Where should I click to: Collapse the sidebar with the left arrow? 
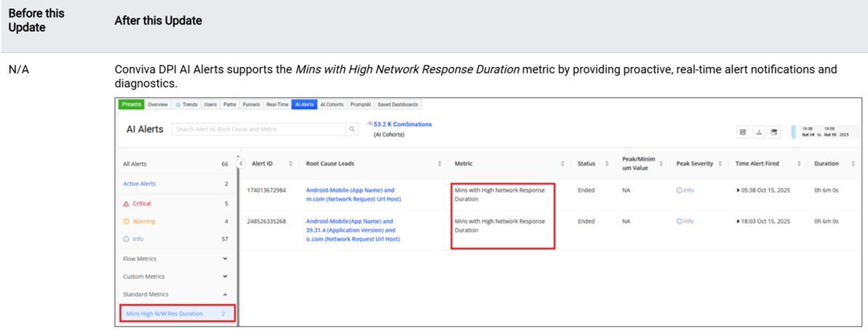(242, 164)
